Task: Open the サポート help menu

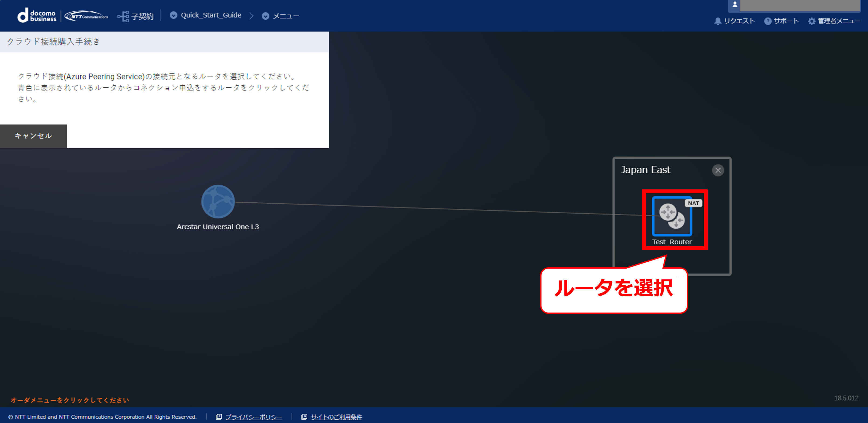Action: click(781, 21)
